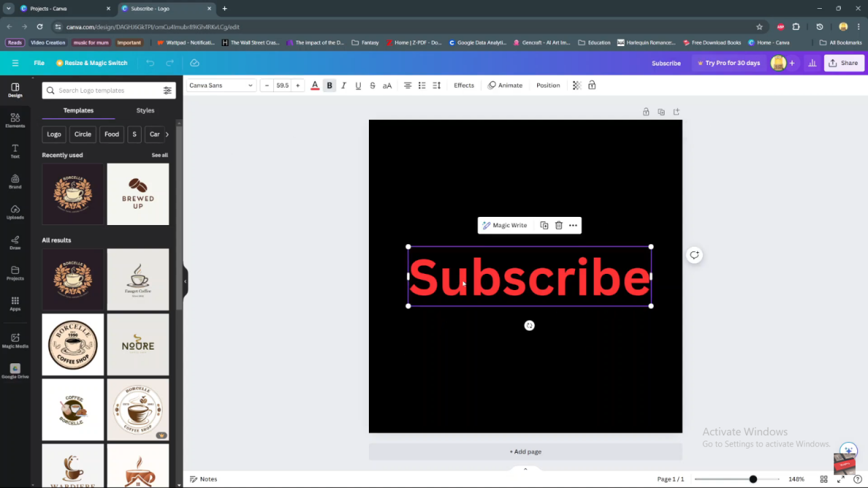Viewport: 868px width, 488px height.
Task: Click the zoom slider handle
Action: pos(753,479)
